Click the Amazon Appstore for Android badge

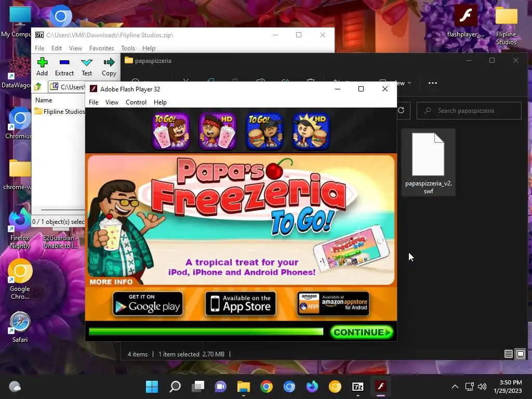pos(333,303)
